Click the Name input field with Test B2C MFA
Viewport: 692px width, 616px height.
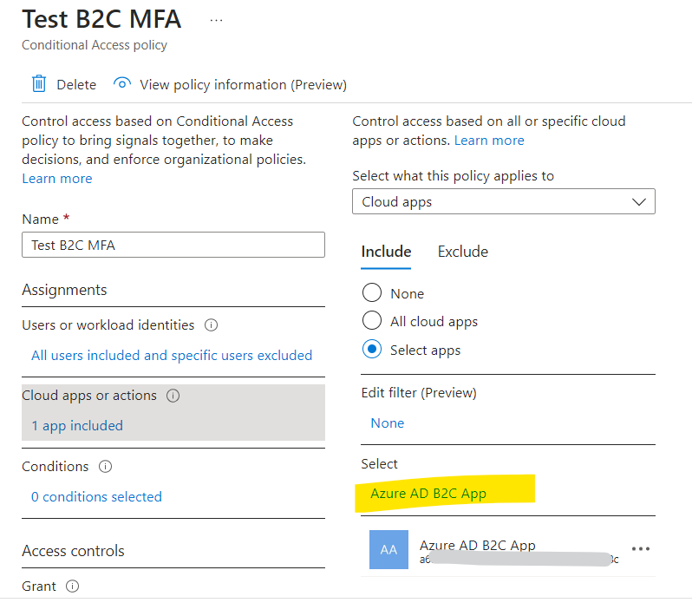pos(173,245)
